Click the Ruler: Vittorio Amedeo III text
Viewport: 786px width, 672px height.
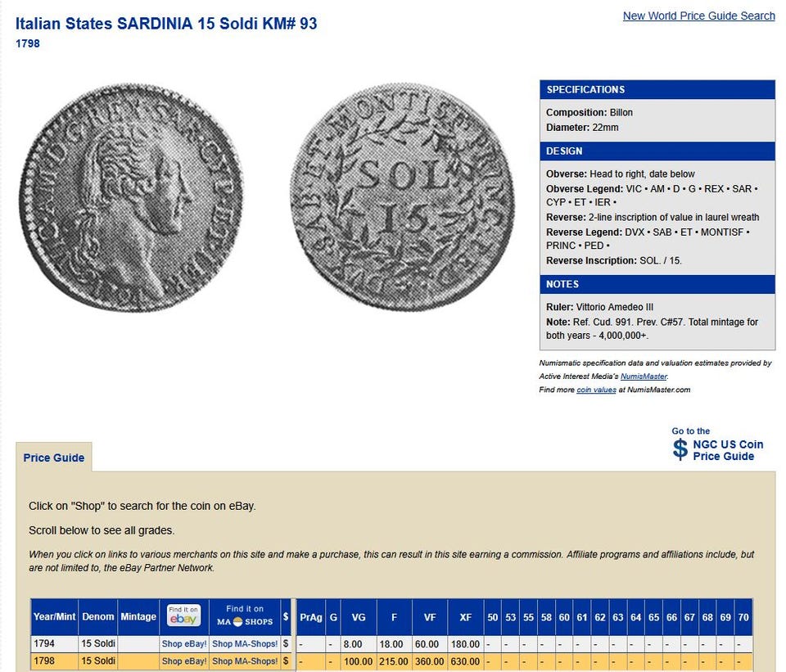[x=599, y=307]
